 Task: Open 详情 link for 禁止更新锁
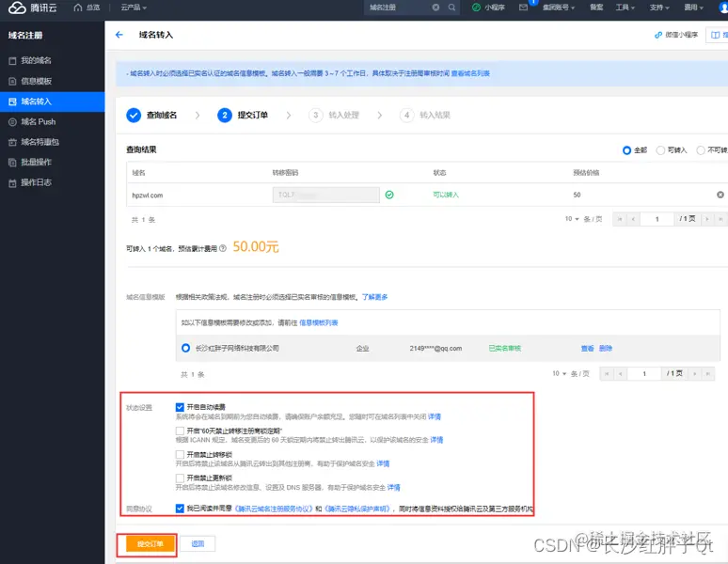click(394, 488)
